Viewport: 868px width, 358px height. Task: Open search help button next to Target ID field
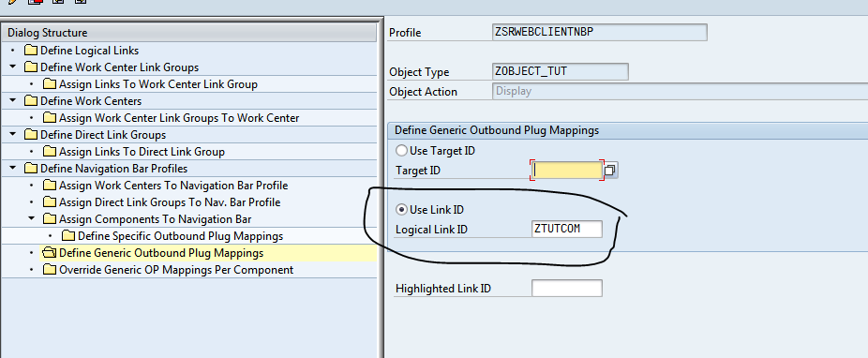[610, 171]
